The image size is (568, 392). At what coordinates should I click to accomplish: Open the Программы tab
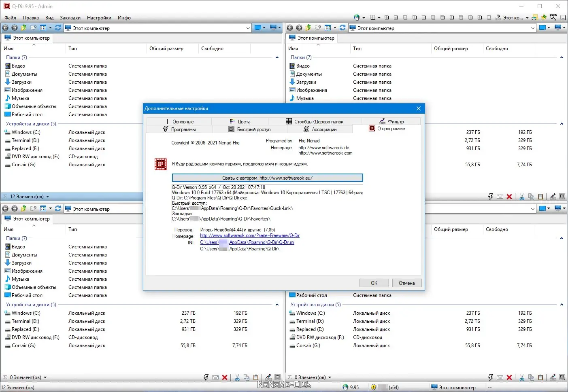tap(179, 129)
